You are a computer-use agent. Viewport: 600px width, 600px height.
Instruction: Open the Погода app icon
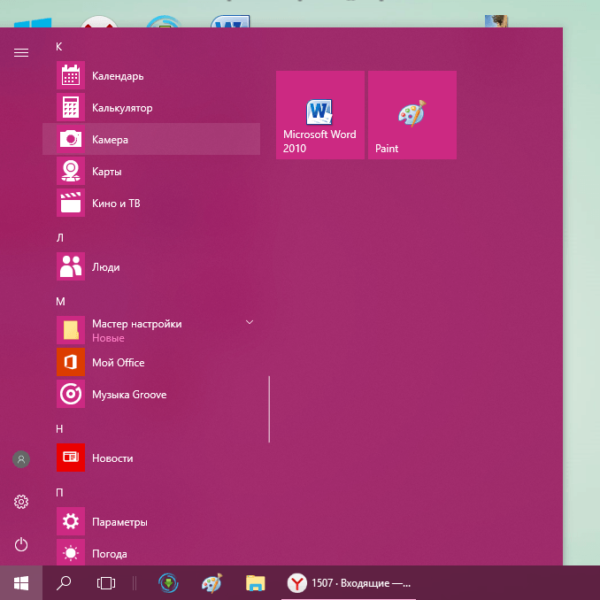click(71, 552)
